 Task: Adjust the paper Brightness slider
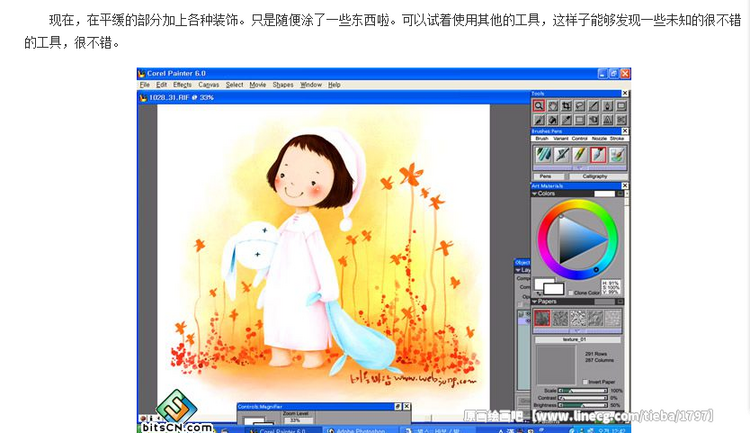pyautogui.click(x=583, y=405)
